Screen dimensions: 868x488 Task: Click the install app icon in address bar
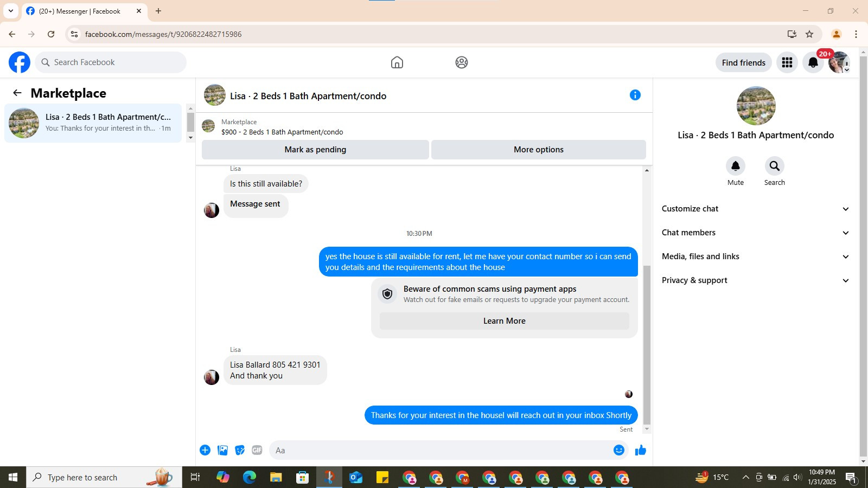pos(792,34)
